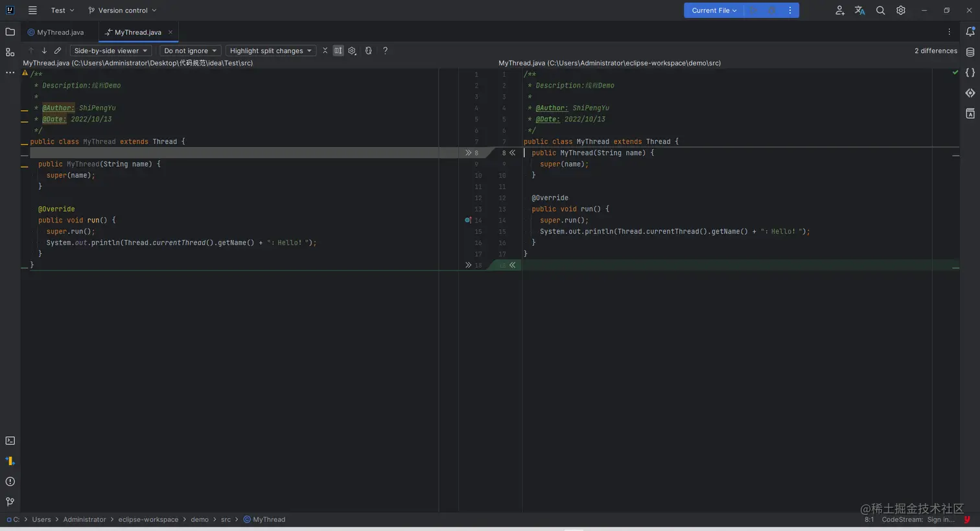Switch to first MyThread.java tab

coord(56,32)
